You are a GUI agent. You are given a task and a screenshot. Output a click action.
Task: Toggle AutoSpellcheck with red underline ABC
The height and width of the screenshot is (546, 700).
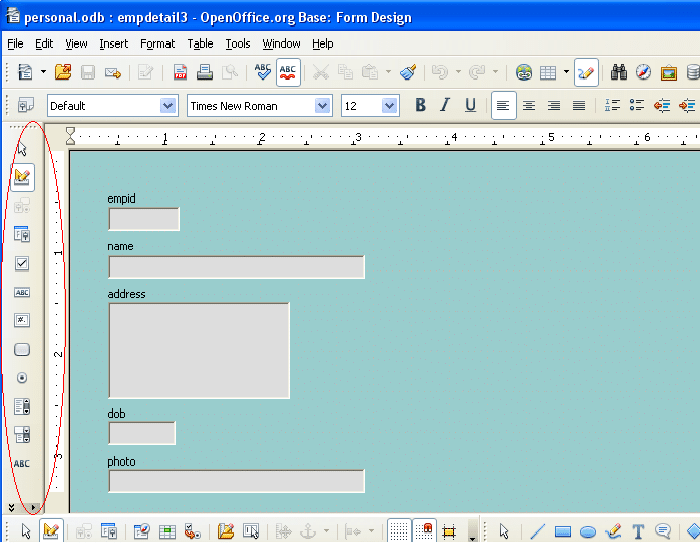pos(289,72)
